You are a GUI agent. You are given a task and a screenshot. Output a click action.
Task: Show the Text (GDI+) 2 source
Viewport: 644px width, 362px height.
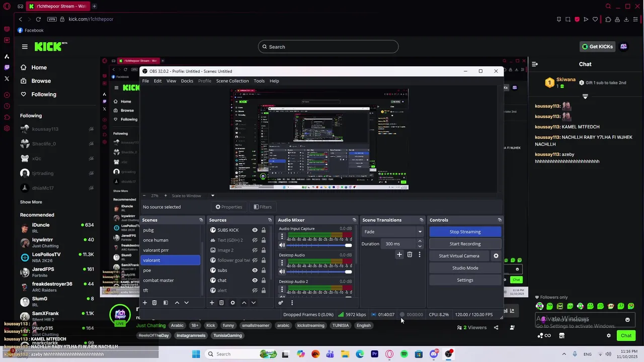[255, 240]
